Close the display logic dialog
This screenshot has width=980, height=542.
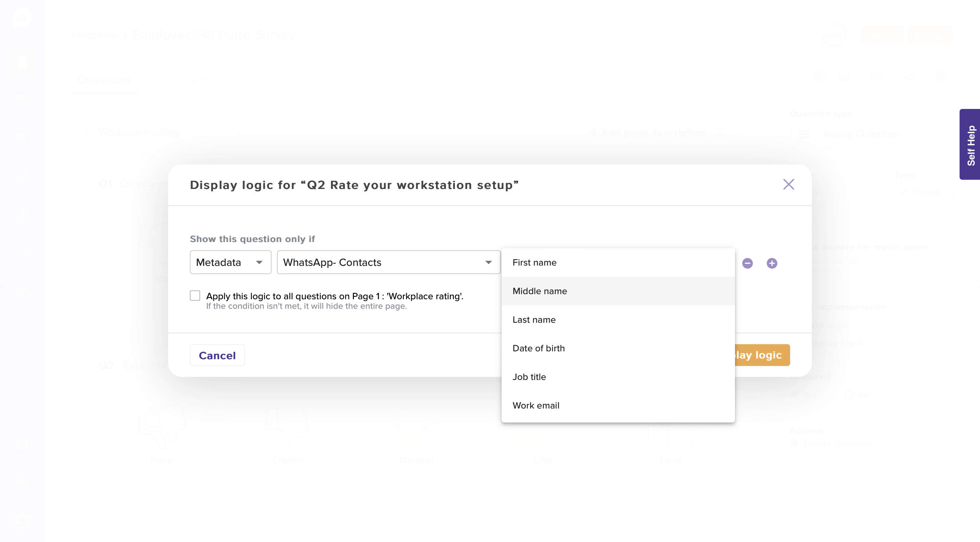788,184
